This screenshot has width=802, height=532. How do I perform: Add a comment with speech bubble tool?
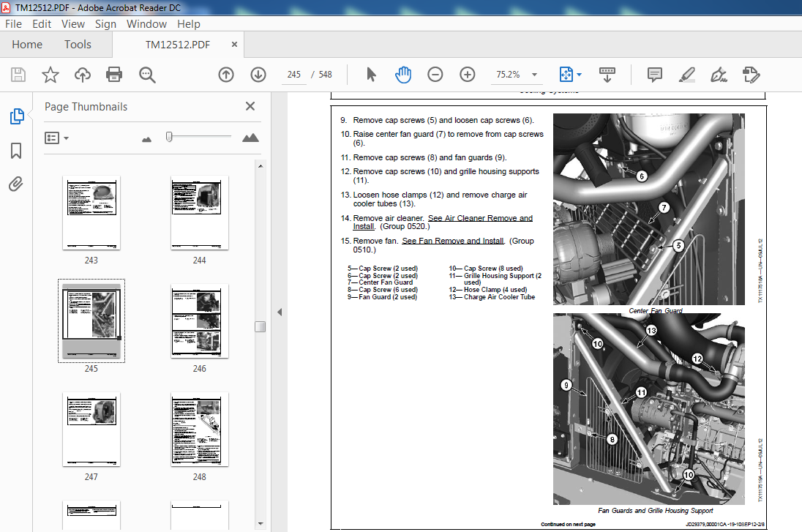[x=655, y=75]
